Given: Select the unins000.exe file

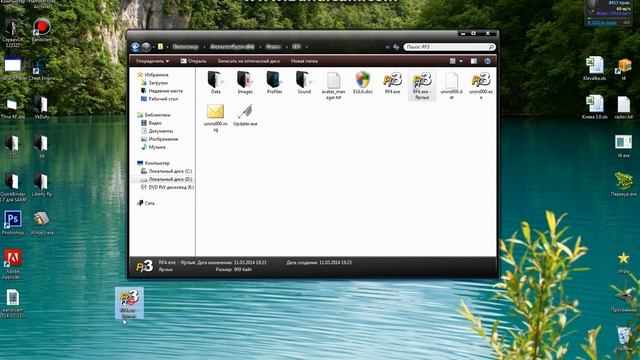Looking at the screenshot, I should click(x=481, y=85).
